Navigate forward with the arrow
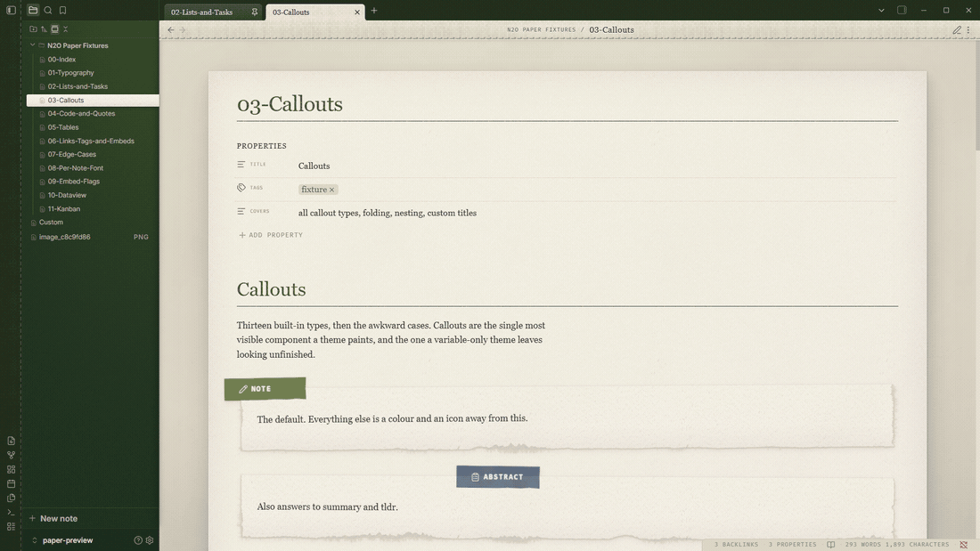980x551 pixels. [183, 29]
